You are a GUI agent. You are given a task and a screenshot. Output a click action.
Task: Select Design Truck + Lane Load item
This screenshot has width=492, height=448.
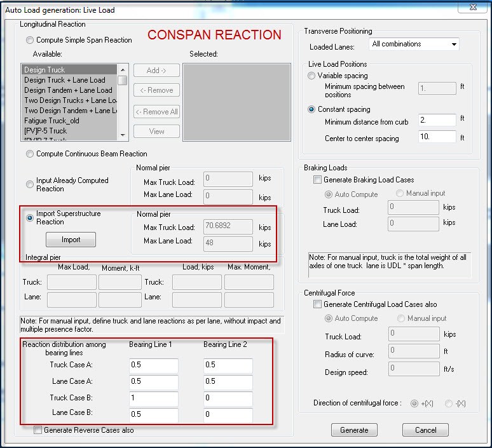tap(69, 80)
